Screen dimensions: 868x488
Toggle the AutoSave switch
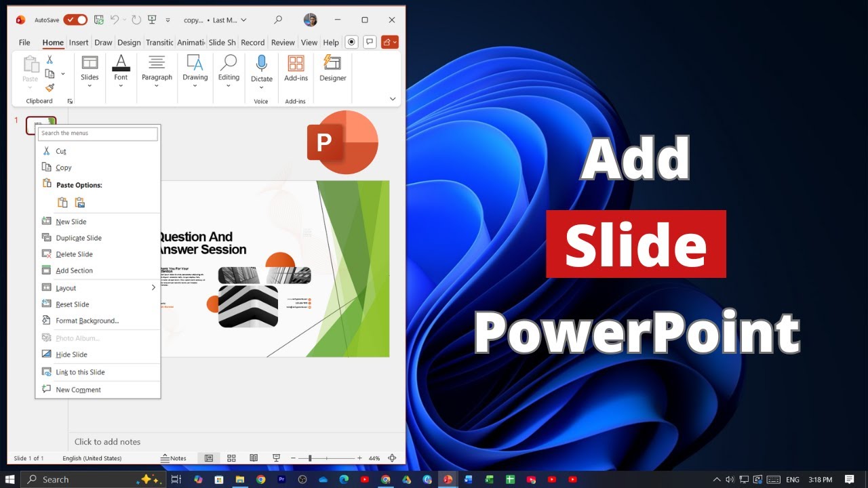(x=75, y=20)
